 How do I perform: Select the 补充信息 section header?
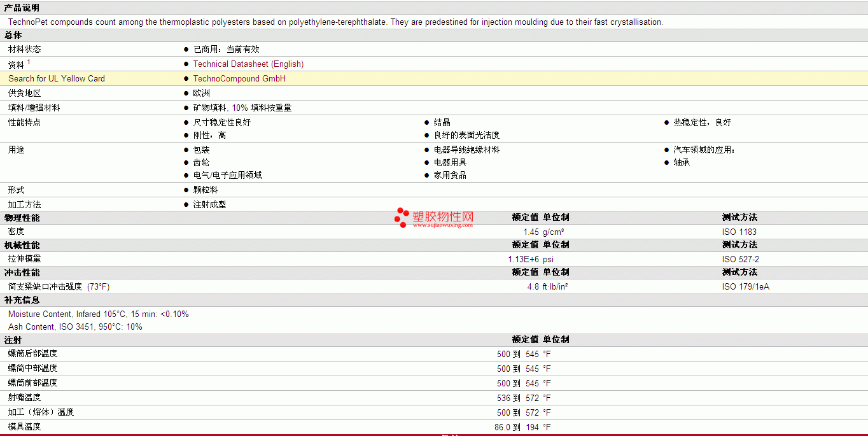click(x=22, y=300)
